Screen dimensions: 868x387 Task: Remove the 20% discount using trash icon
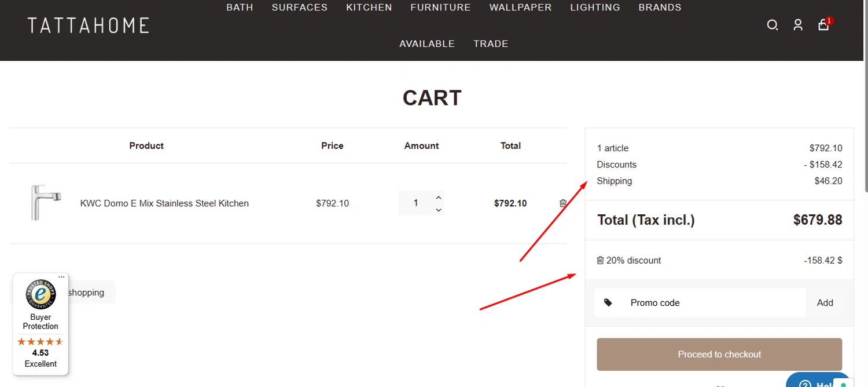[601, 260]
